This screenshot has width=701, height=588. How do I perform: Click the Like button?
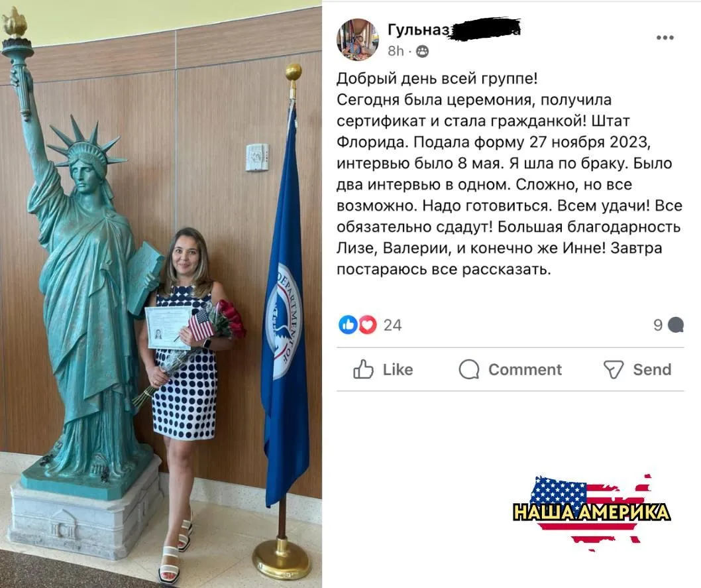(383, 369)
